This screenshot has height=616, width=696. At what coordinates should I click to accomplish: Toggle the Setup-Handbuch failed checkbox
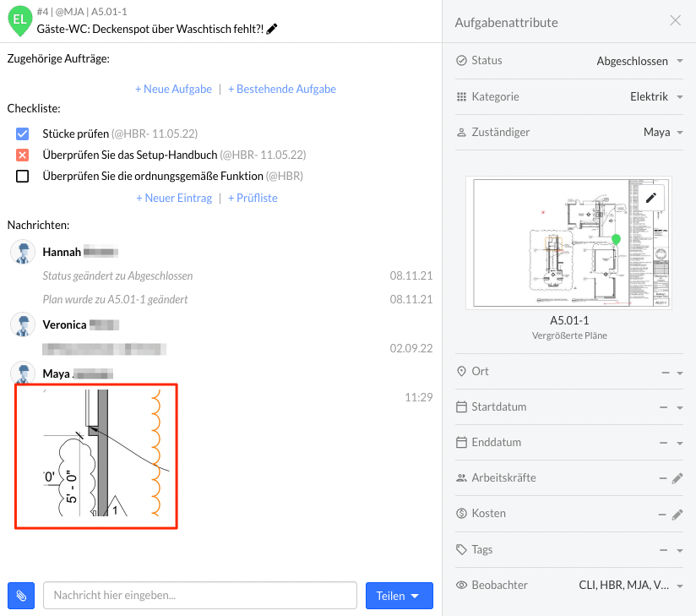(x=22, y=155)
